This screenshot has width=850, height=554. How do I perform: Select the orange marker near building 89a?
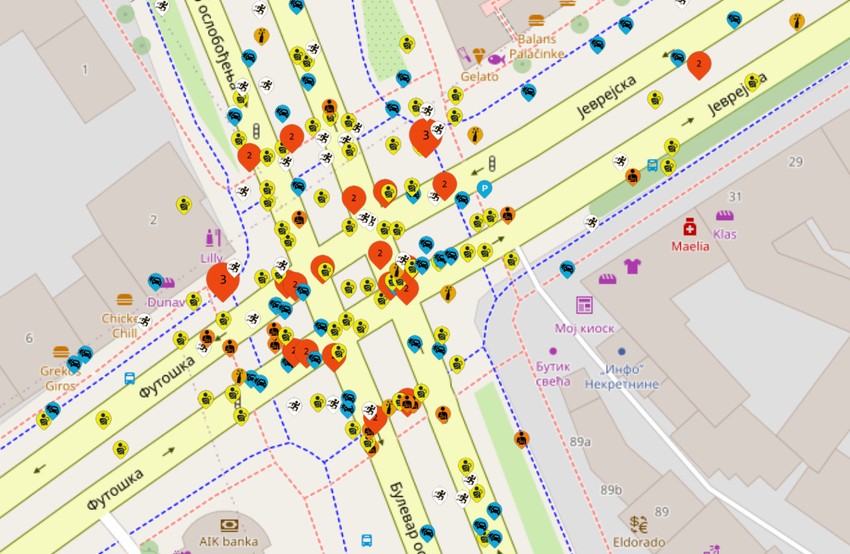[x=521, y=439]
